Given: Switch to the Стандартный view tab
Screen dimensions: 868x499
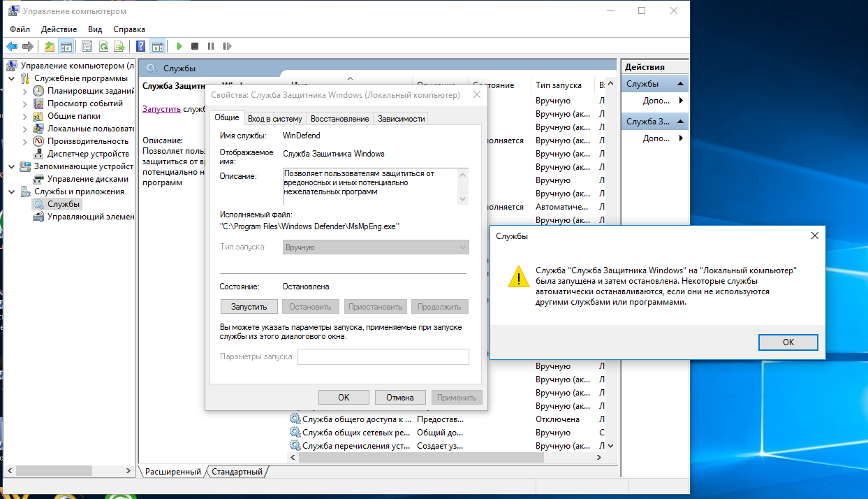Looking at the screenshot, I should point(237,472).
